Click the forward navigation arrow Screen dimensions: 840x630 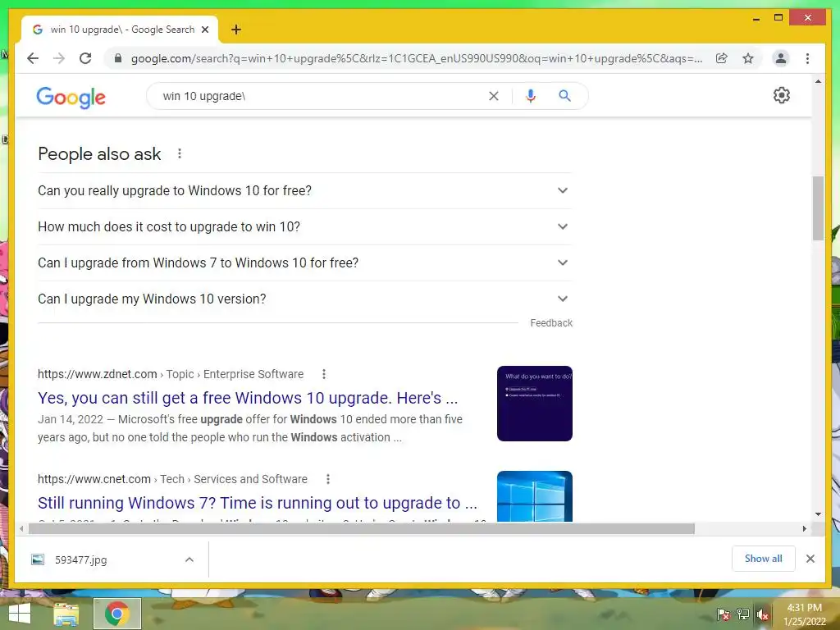tap(59, 58)
